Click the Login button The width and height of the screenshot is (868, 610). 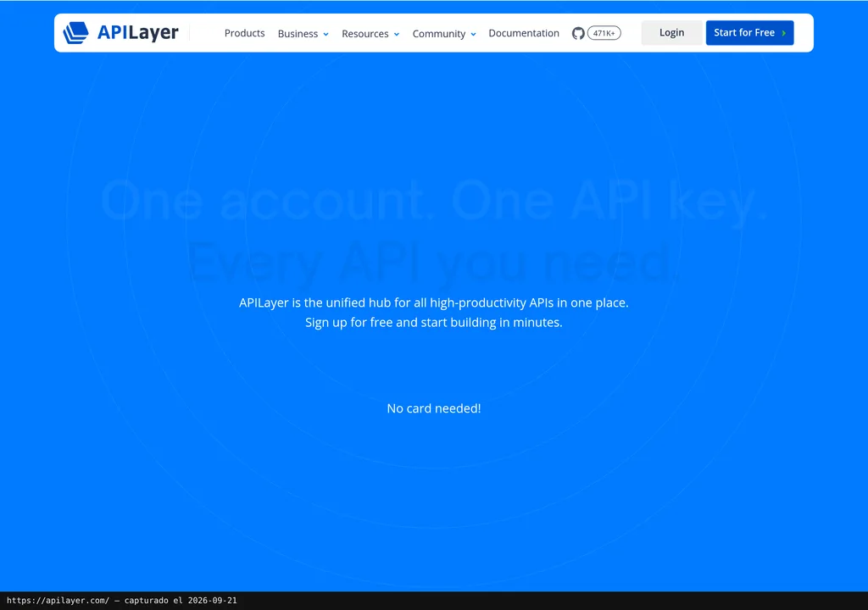[671, 33]
